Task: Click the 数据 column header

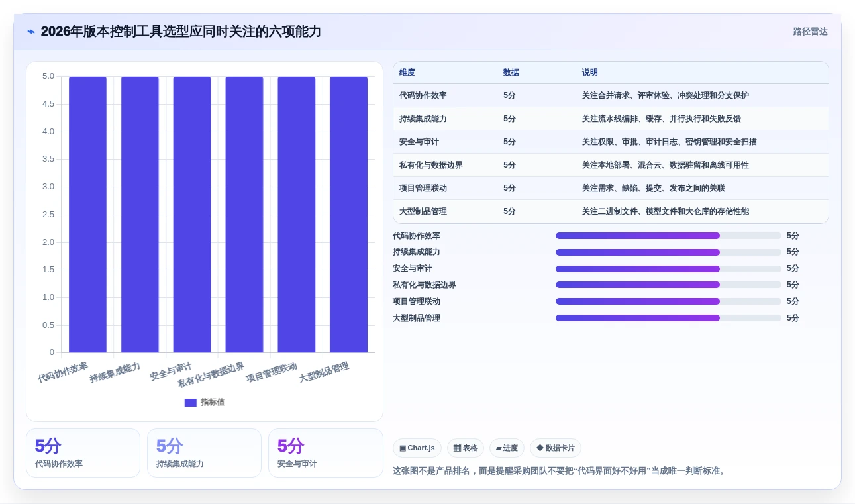Action: click(x=511, y=72)
